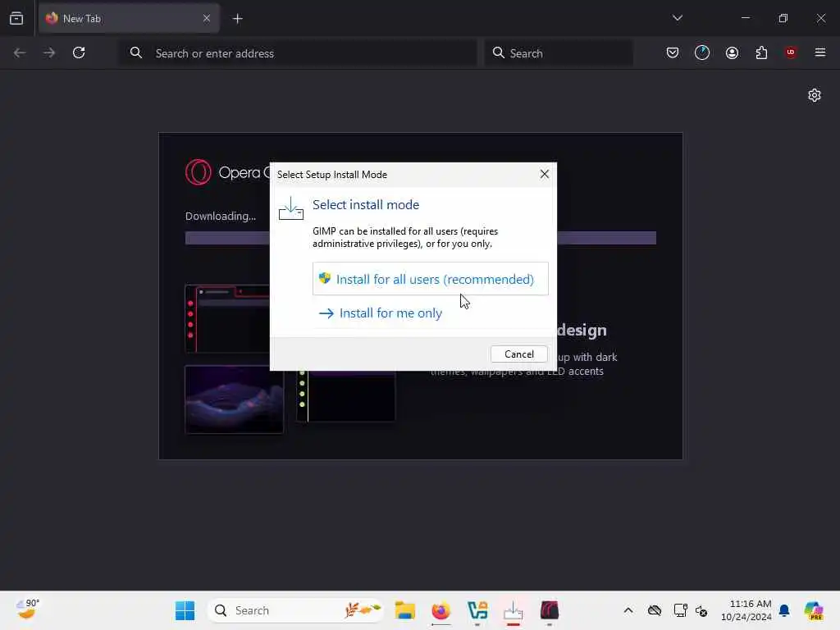Screen dimensions: 840x630
Task: Open the downloads progress indicator
Action: [702, 52]
